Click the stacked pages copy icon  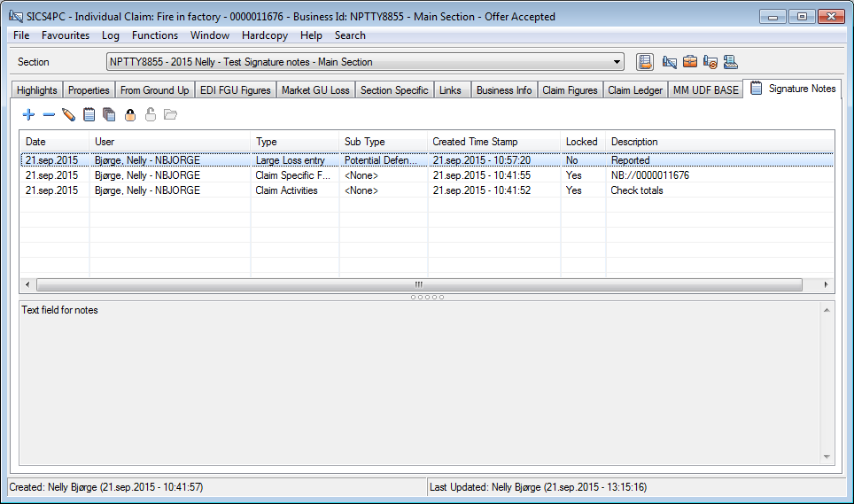109,114
